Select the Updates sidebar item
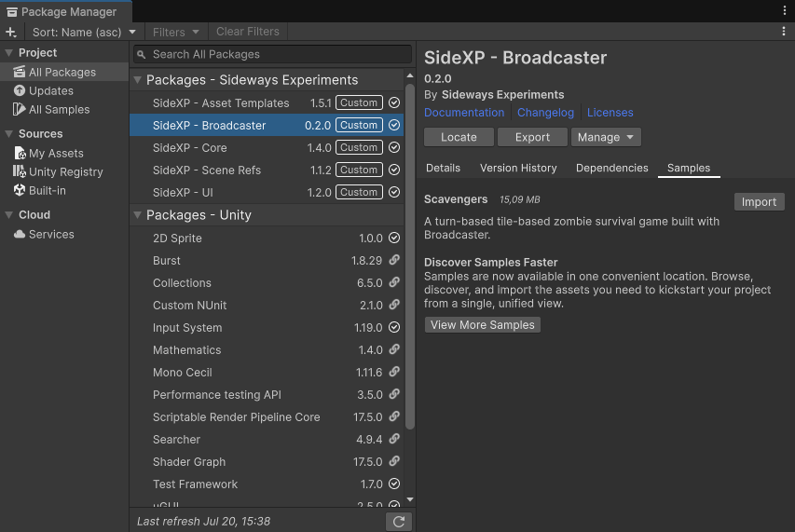This screenshot has width=795, height=532. (x=64, y=90)
